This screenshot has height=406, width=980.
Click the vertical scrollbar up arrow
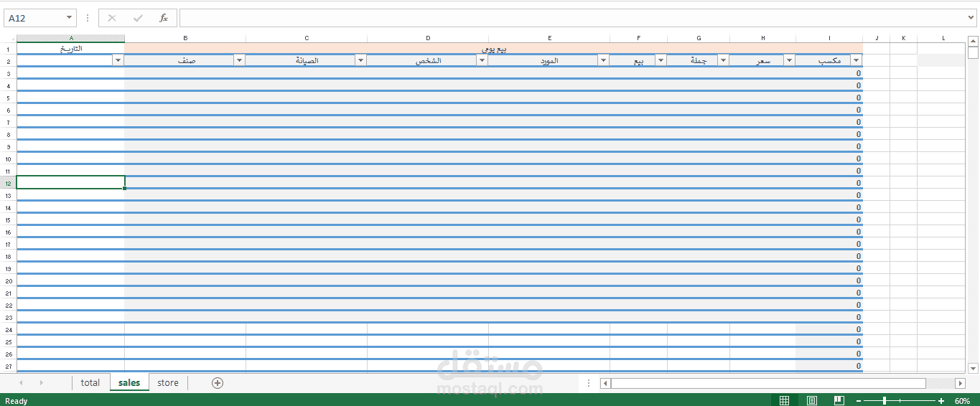click(974, 40)
